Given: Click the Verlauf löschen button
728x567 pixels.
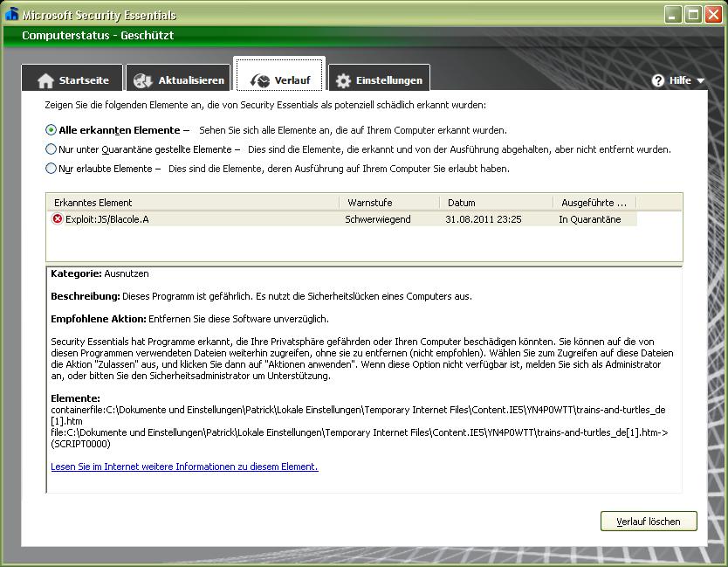Looking at the screenshot, I should [x=649, y=521].
